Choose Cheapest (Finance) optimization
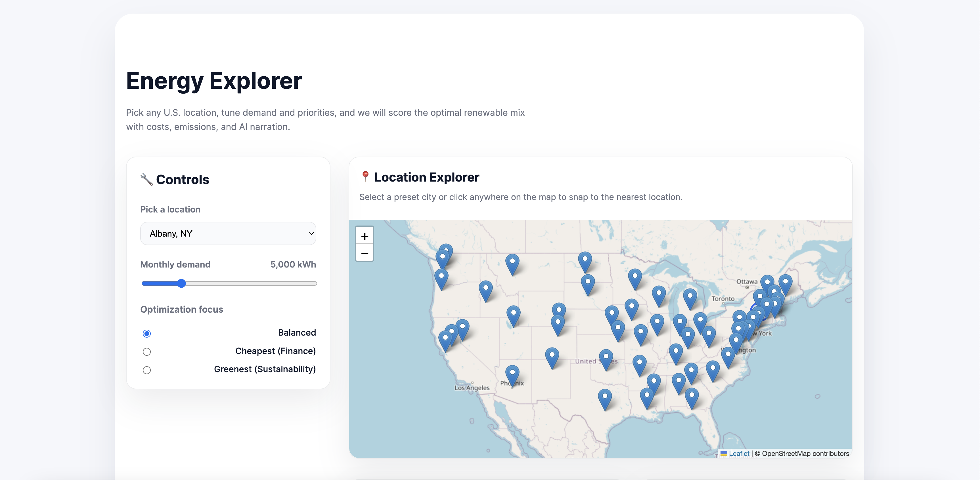Viewport: 980px width, 480px height. click(x=146, y=351)
